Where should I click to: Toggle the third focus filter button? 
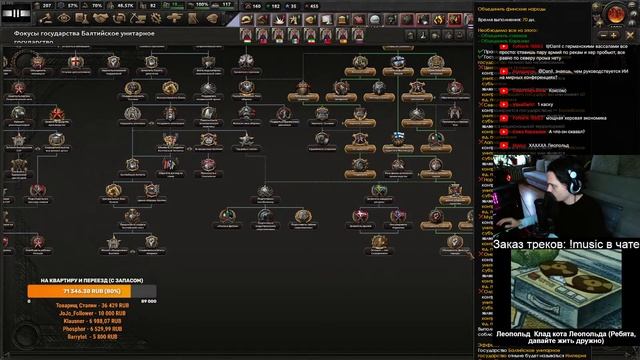click(x=436, y=36)
